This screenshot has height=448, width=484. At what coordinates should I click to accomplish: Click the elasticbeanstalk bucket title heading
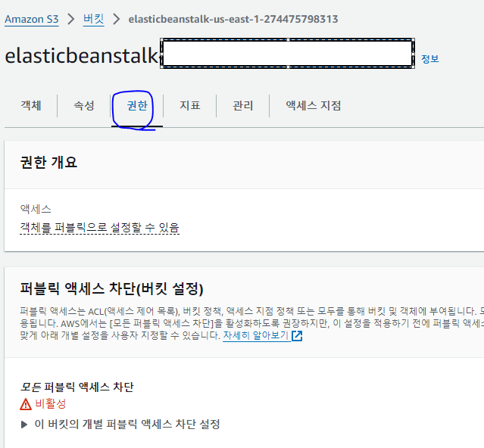click(x=82, y=56)
